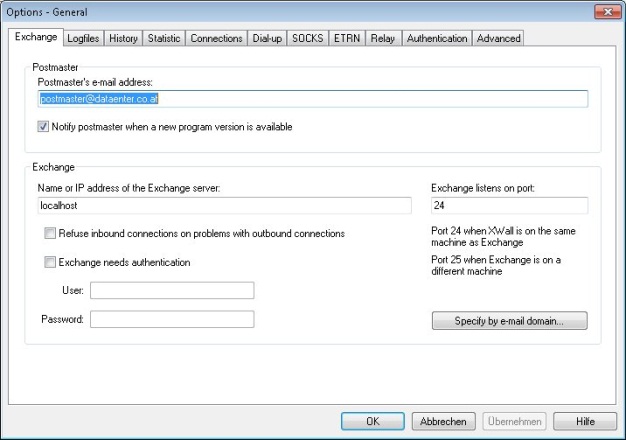This screenshot has width=626, height=440.
Task: Select the ETRN tab
Action: click(346, 39)
